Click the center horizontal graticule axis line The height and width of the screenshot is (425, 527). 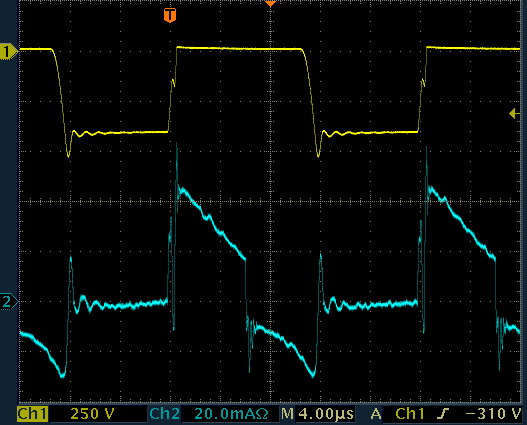[x=270, y=202]
